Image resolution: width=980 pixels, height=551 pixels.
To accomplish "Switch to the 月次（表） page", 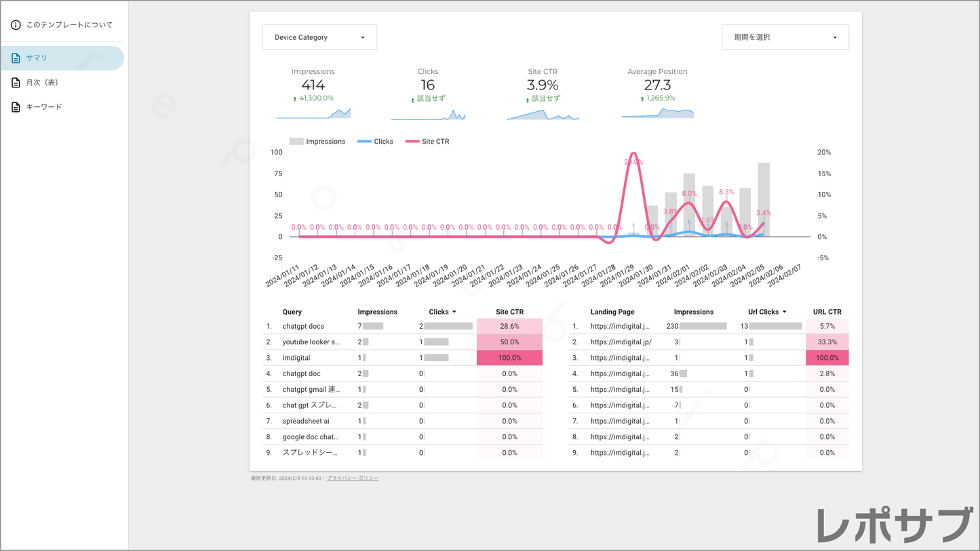I will point(42,83).
